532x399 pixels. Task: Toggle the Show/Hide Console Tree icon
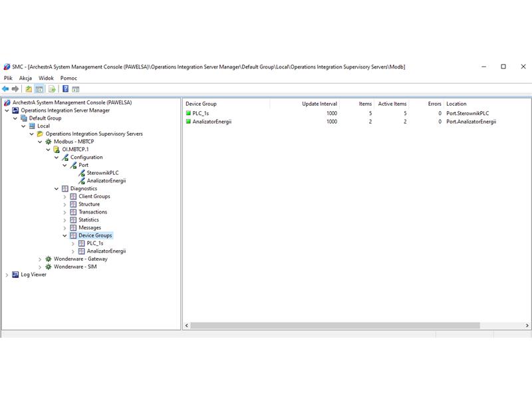[39, 89]
